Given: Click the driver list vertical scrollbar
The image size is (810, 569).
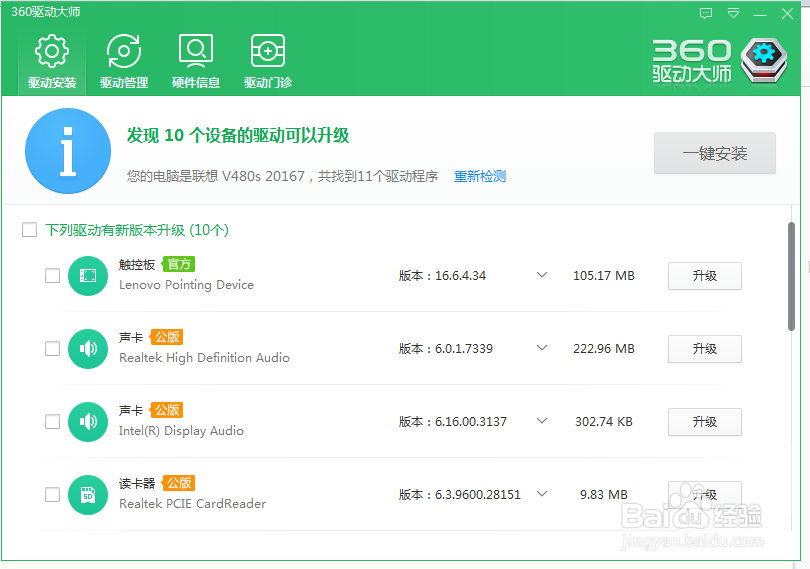Looking at the screenshot, I should point(791,276).
